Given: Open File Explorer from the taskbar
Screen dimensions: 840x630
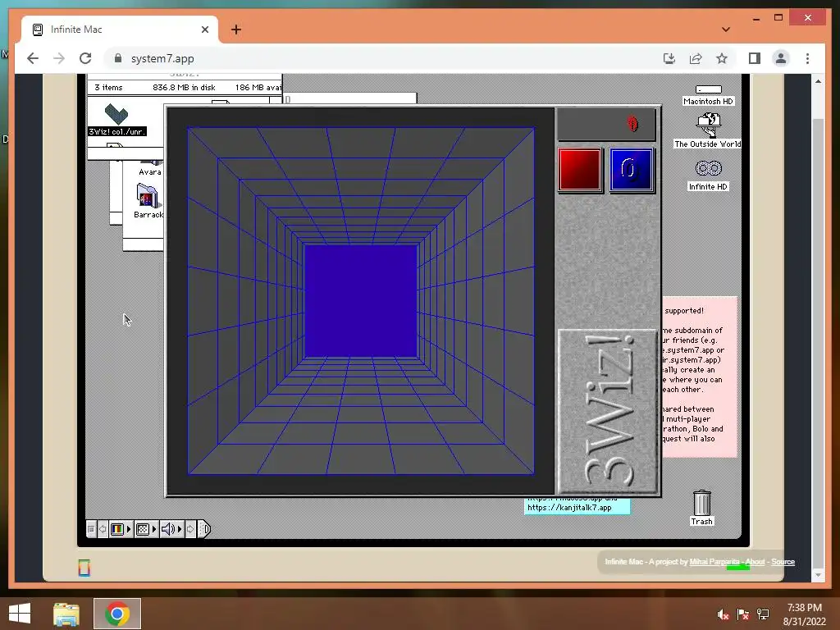Looking at the screenshot, I should [x=66, y=614].
